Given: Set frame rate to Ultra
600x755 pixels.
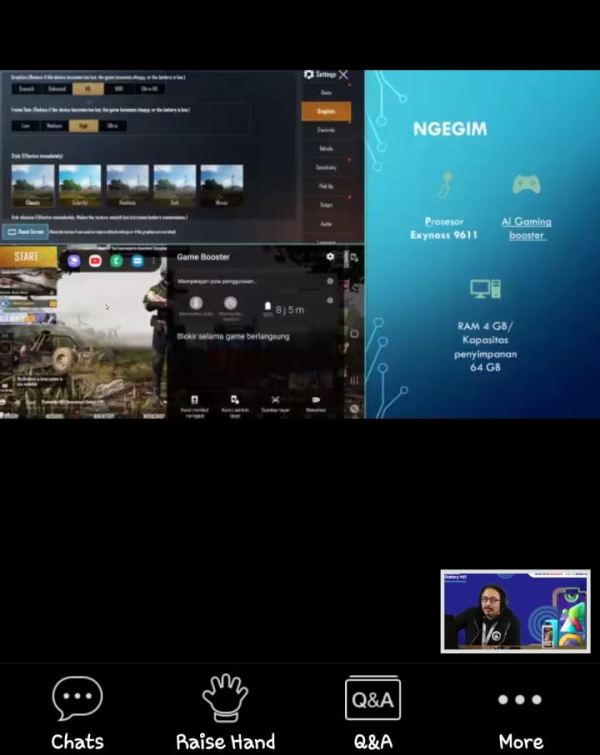Looking at the screenshot, I should (x=112, y=126).
